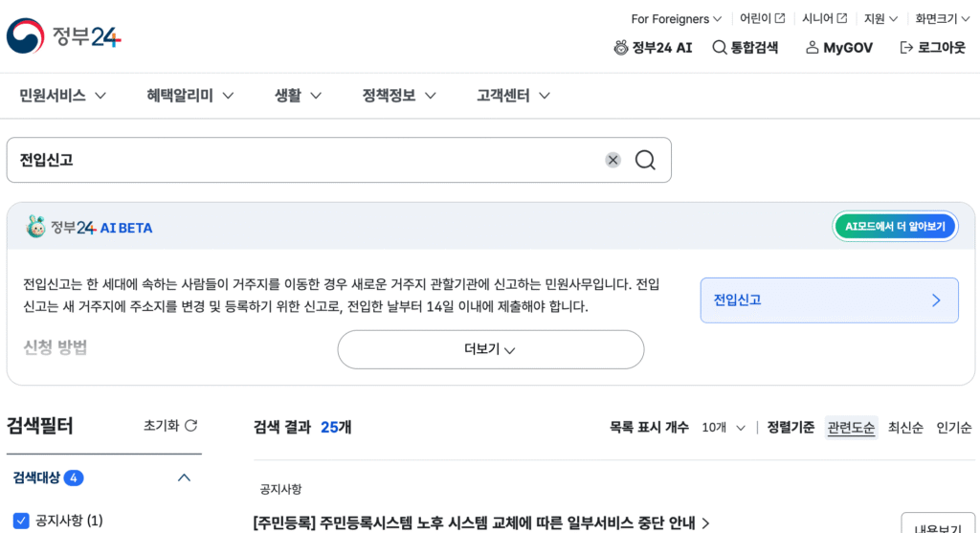Click the 초기화 refresh icon

[x=191, y=426]
